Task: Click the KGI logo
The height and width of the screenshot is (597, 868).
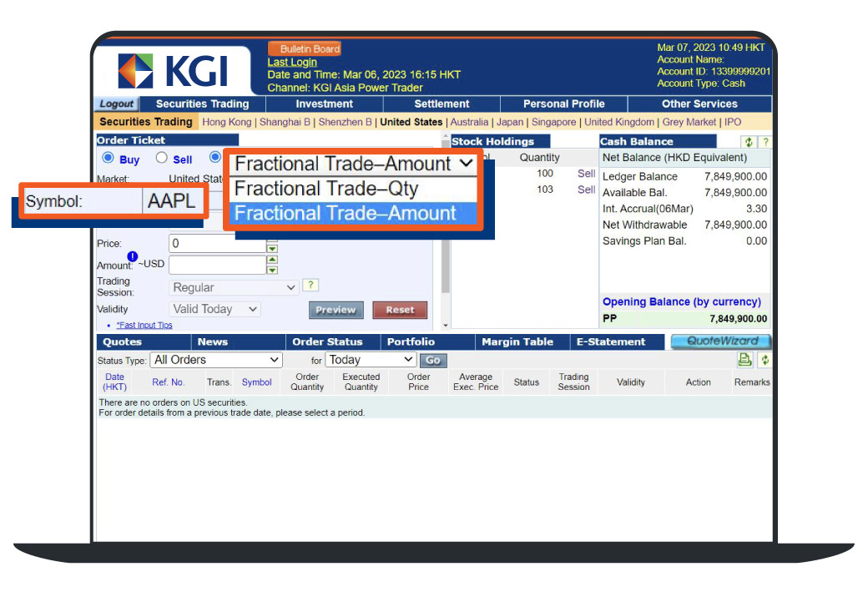Action: pyautogui.click(x=173, y=71)
